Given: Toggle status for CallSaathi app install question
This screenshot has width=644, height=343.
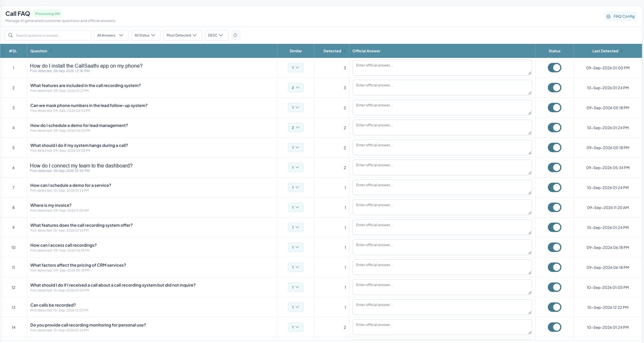Looking at the screenshot, I should (x=554, y=68).
